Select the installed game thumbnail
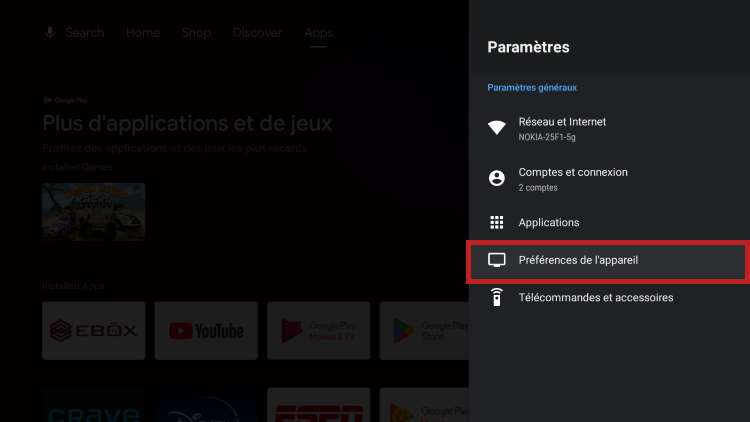This screenshot has height=422, width=750. [x=93, y=211]
